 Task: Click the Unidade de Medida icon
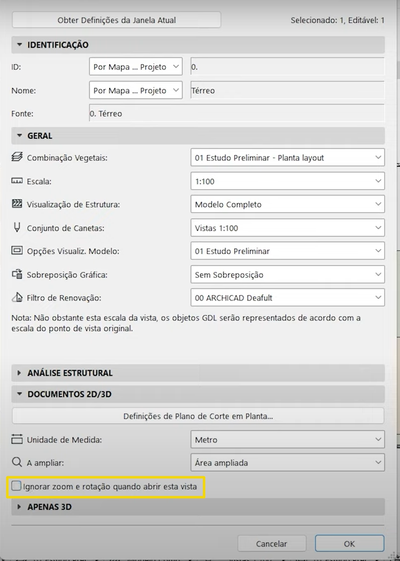[17, 439]
